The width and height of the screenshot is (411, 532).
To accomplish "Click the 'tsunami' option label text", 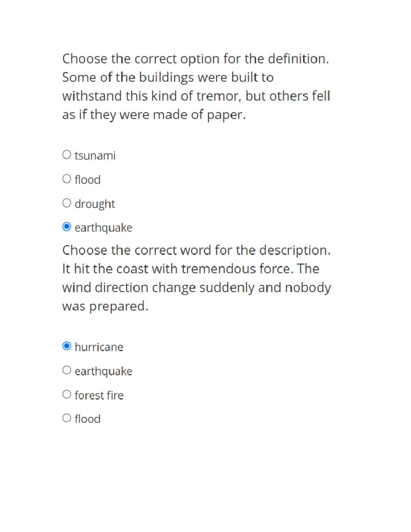I will point(95,156).
